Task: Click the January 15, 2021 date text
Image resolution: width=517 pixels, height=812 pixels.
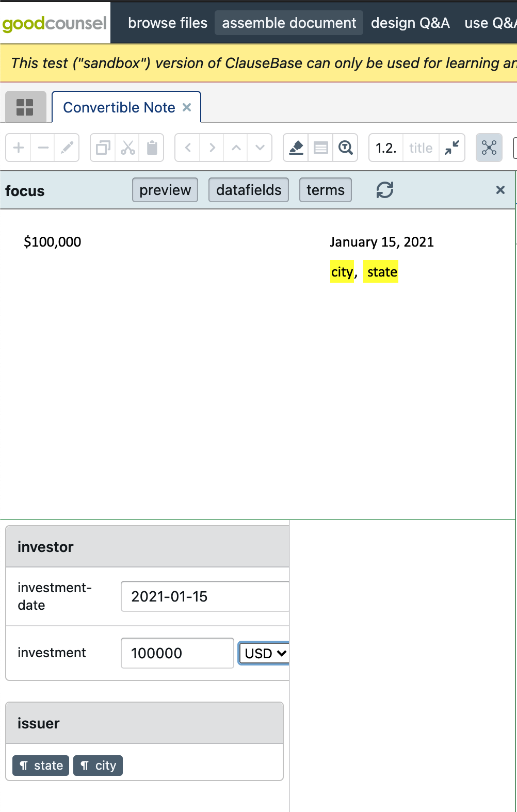Action: coord(382,242)
